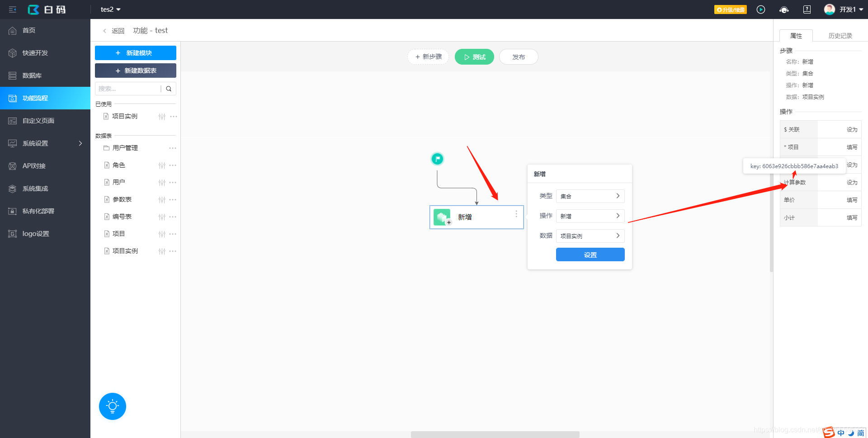The width and height of the screenshot is (868, 438).
Task: Click 填写 in the 项目 row
Action: [852, 147]
